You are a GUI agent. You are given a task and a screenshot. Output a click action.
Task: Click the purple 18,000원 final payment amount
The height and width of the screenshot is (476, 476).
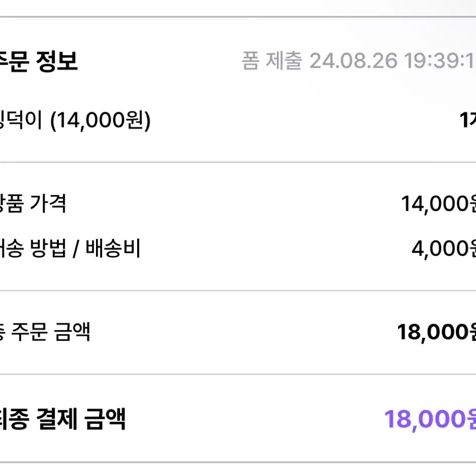pos(430,419)
